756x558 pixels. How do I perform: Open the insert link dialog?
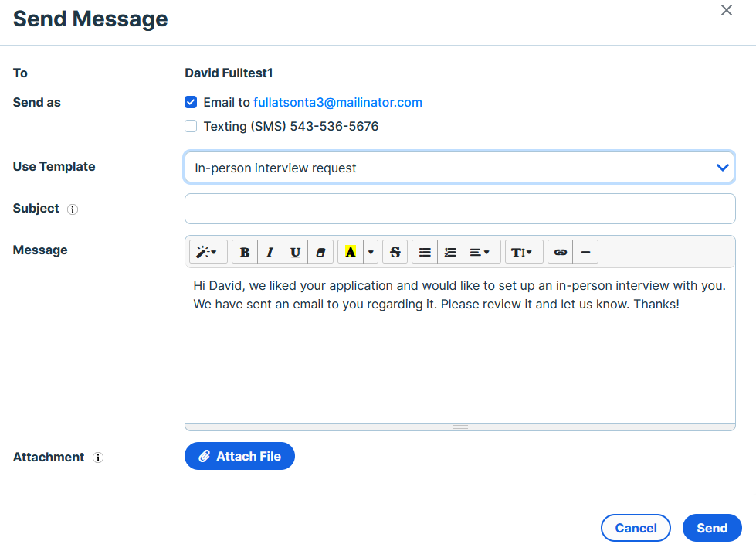pos(561,252)
